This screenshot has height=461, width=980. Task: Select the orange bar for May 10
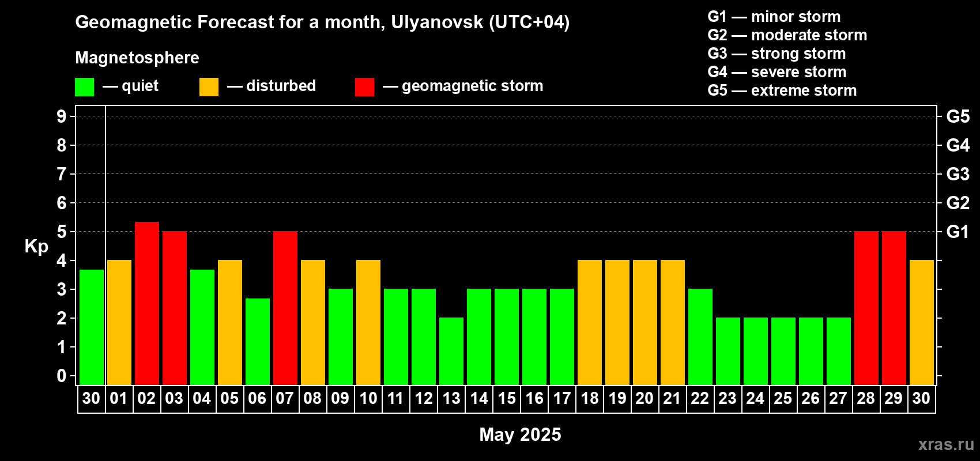(368, 322)
